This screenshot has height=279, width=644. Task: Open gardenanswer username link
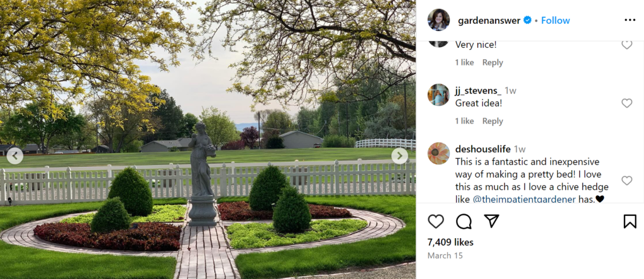pos(489,20)
